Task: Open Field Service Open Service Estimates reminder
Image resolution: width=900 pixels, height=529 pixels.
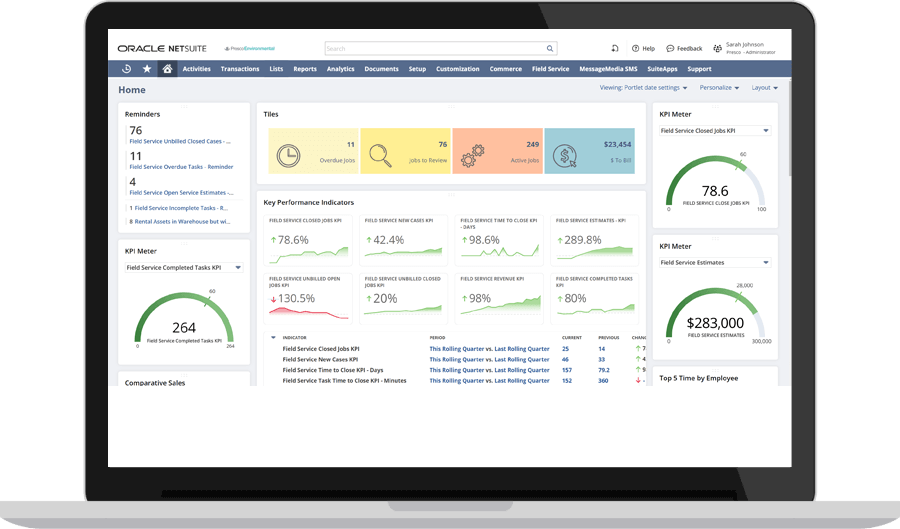Action: click(x=181, y=193)
